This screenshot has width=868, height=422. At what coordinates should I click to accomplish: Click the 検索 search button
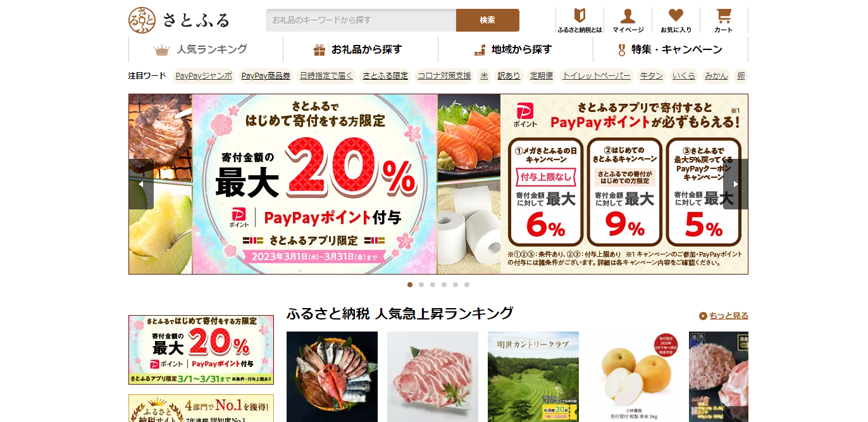click(487, 20)
